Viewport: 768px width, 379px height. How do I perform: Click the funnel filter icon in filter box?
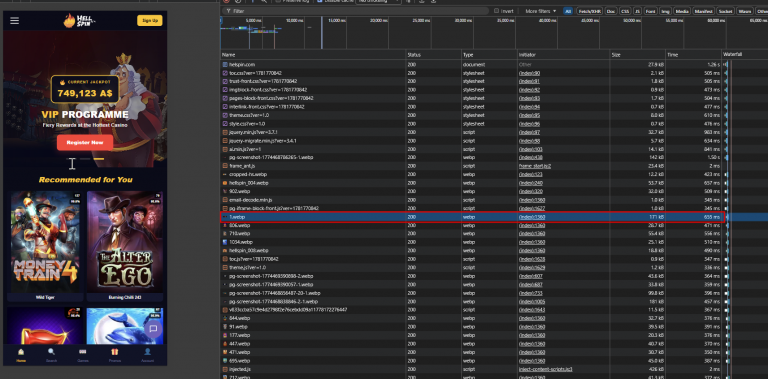(x=229, y=11)
